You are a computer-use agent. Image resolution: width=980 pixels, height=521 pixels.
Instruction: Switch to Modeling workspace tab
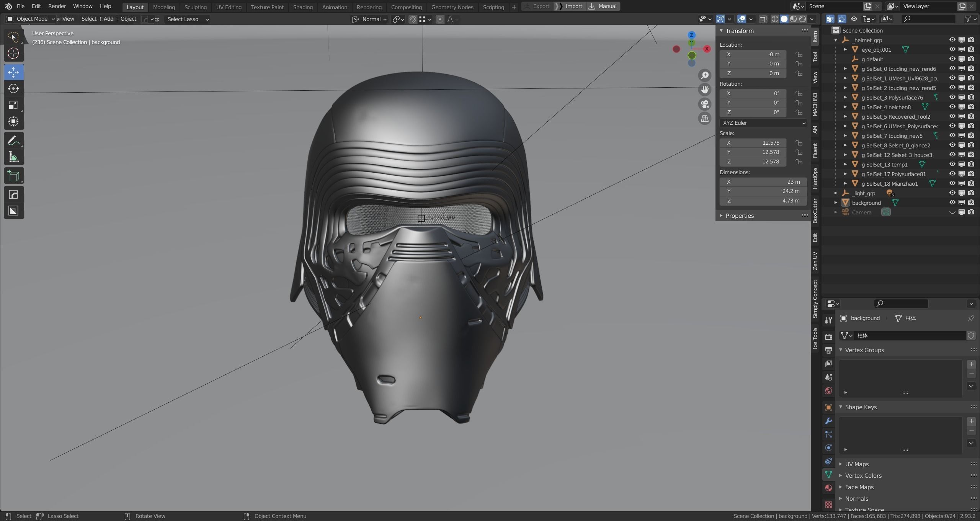(x=164, y=7)
